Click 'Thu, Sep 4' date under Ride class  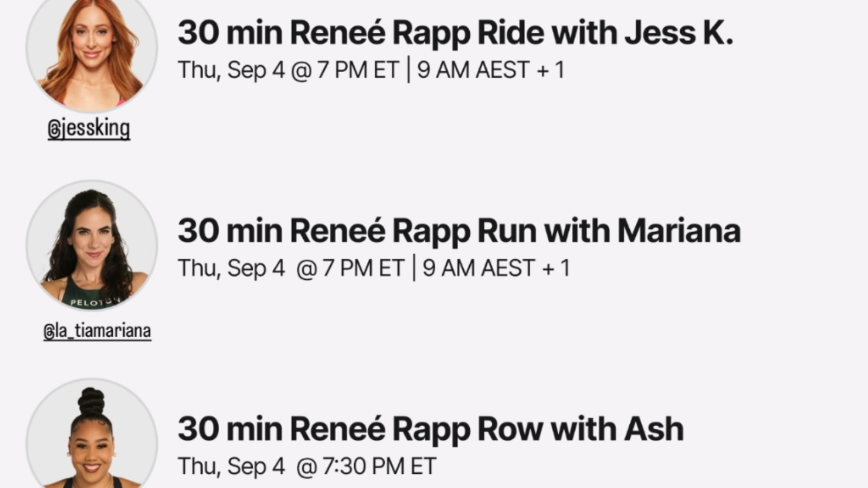[x=231, y=70]
